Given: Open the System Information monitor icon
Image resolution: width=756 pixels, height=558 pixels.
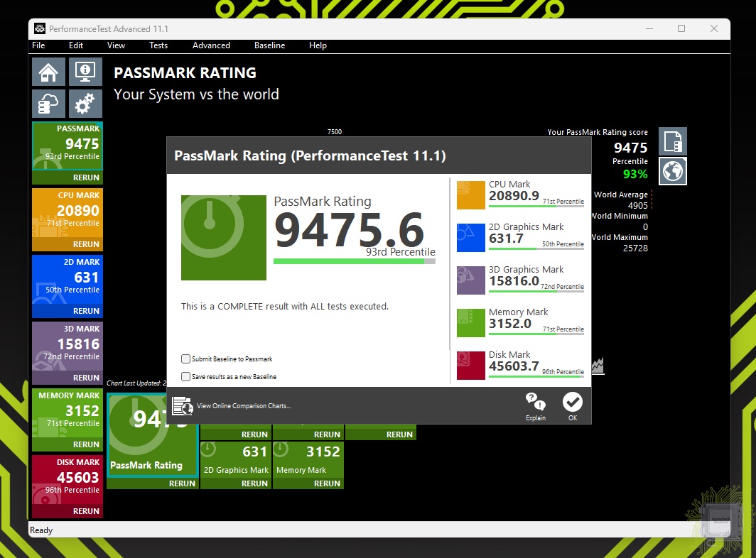Looking at the screenshot, I should coord(85,72).
